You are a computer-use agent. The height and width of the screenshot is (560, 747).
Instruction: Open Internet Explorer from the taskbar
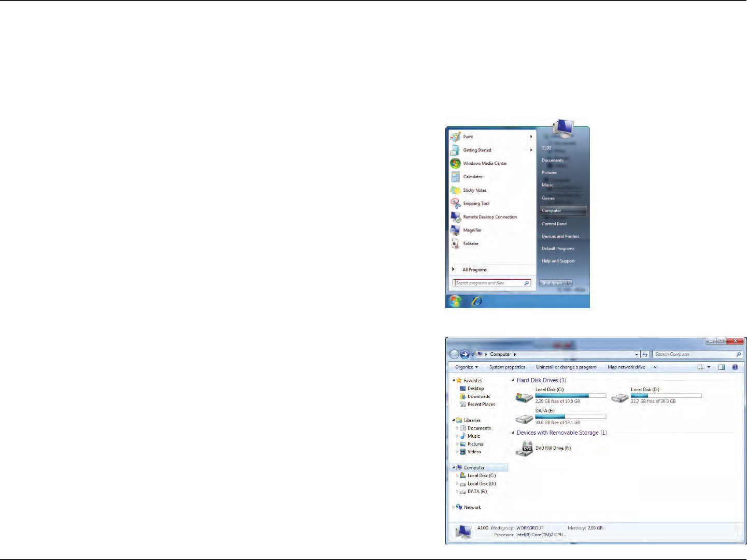pos(476,300)
